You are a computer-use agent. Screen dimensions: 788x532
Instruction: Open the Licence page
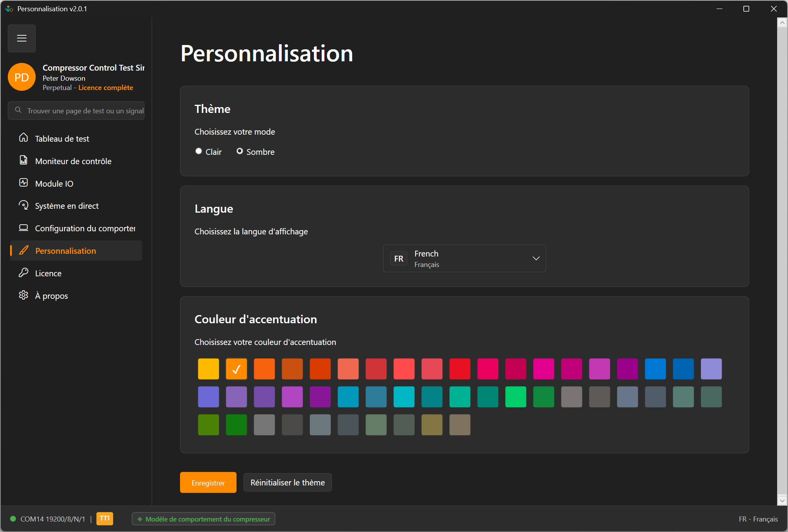click(76, 273)
